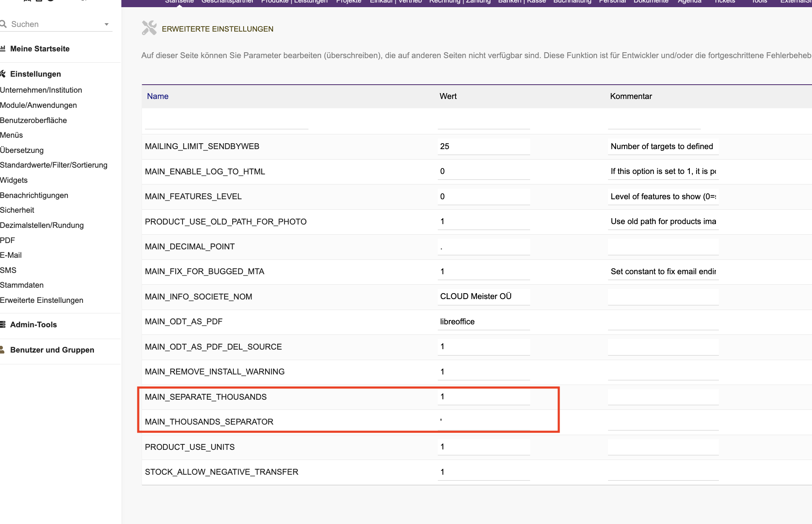Viewport: 812px width, 524px height.
Task: Edit the MAIN_ENABLE_LOG_TO_HTML comment field
Action: pos(663,171)
